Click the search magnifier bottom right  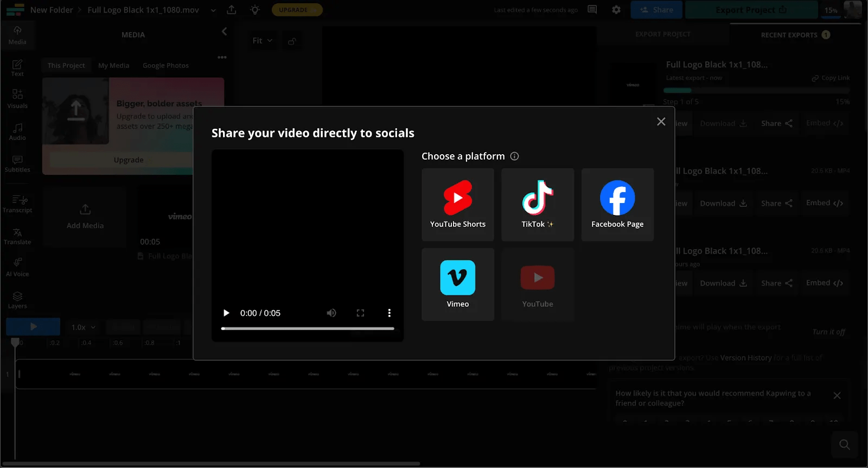[x=845, y=445]
